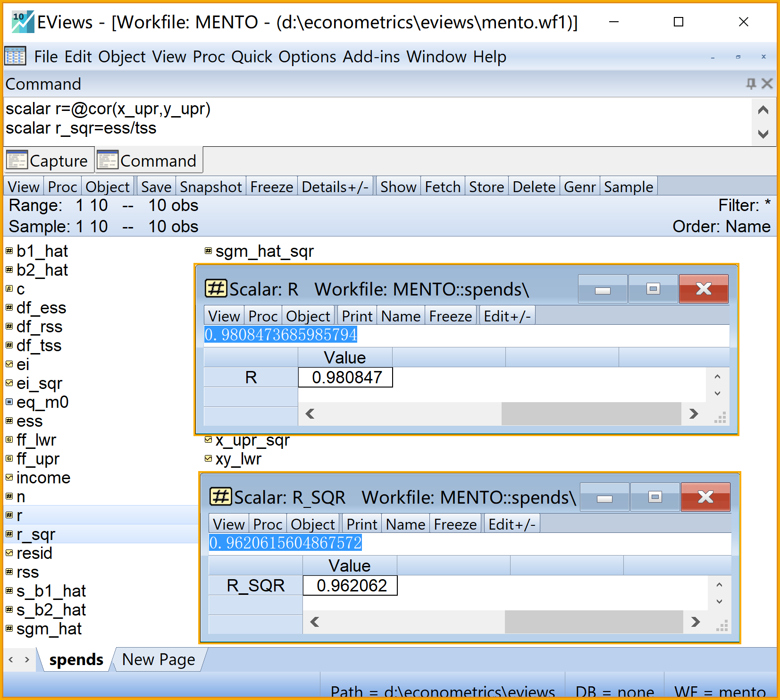Image resolution: width=780 pixels, height=700 pixels.
Task: Open the View dropdown in Scalar R_SQR
Action: 228,524
